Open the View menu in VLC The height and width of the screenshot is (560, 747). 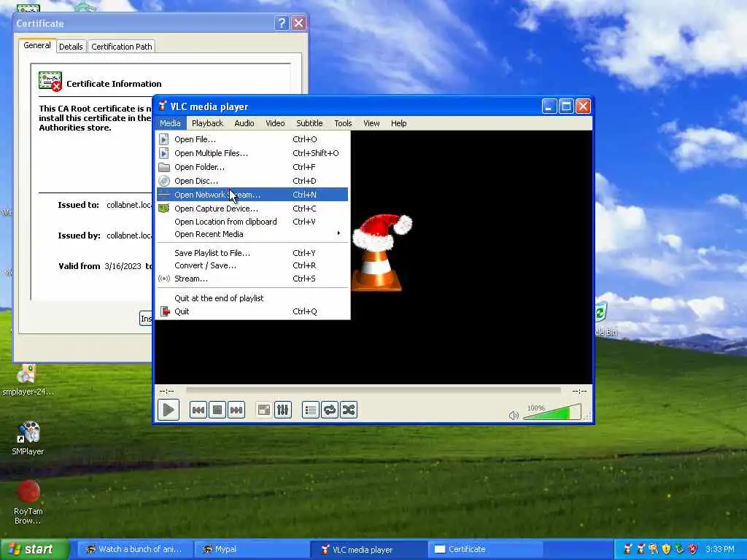pyautogui.click(x=371, y=123)
